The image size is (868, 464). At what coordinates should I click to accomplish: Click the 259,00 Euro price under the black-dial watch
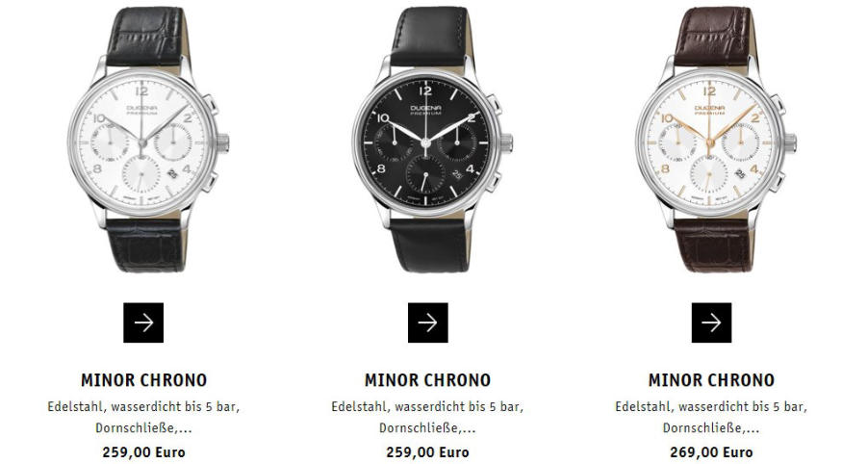[428, 452]
